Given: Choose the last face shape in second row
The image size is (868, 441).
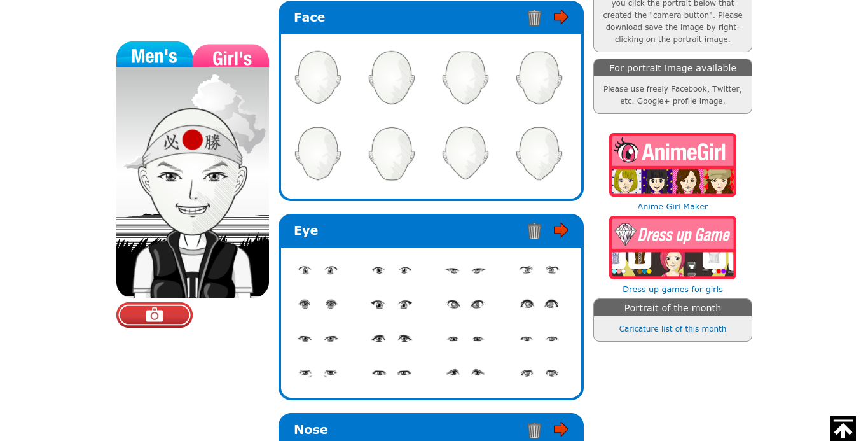Looking at the screenshot, I should click(x=539, y=153).
